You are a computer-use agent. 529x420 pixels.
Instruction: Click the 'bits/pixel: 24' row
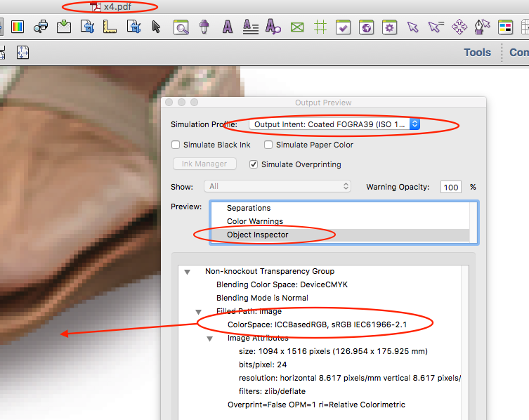263,365
